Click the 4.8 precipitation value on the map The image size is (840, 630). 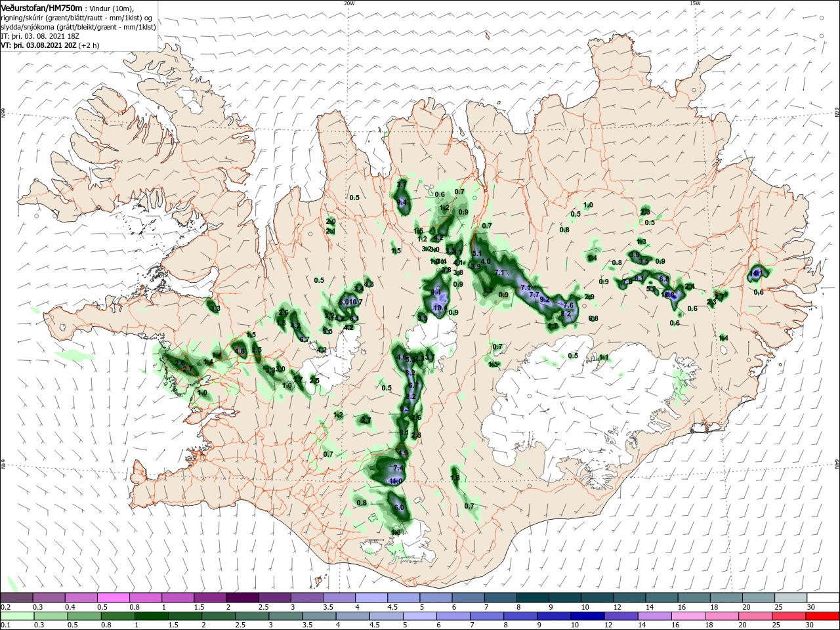[240, 352]
